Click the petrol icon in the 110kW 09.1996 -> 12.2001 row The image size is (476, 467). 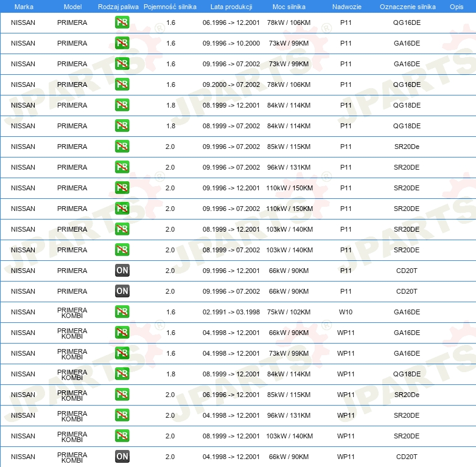tap(122, 188)
